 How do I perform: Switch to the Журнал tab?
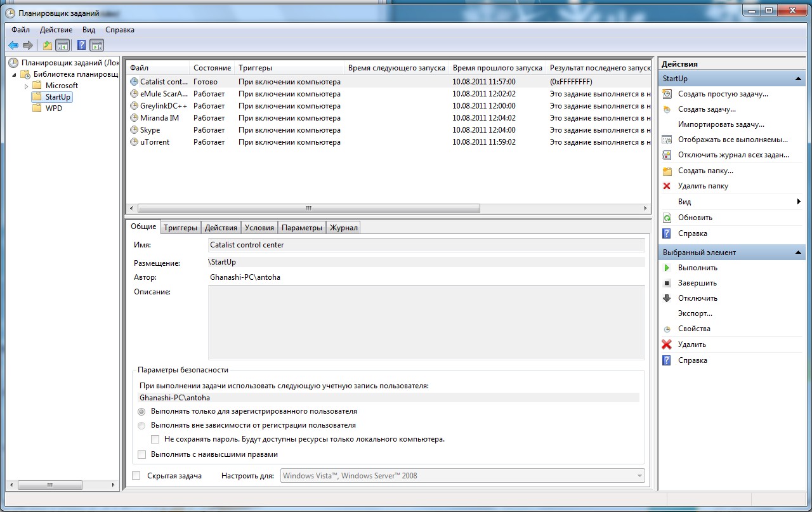(343, 228)
